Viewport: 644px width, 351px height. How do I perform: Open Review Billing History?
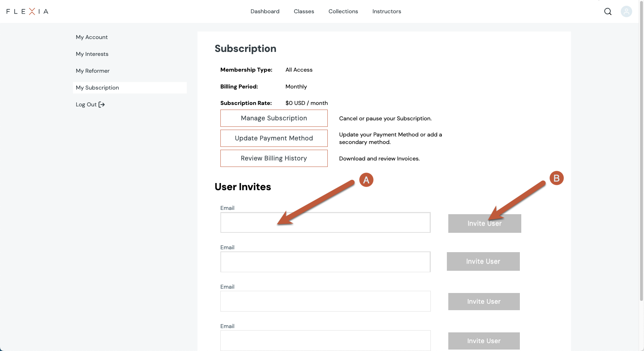pos(274,158)
